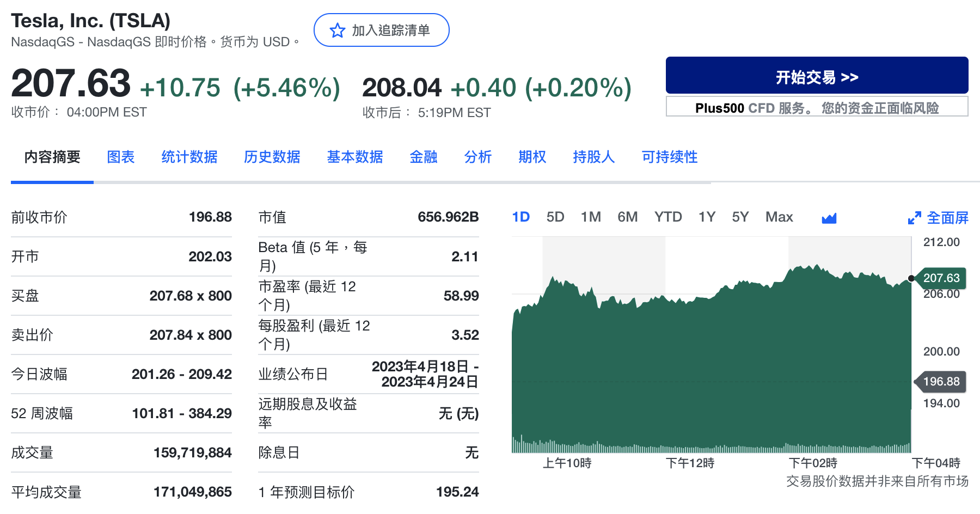Click the fullscreen expand arrows icon
Viewport: 980px width, 514px height.
click(x=914, y=218)
